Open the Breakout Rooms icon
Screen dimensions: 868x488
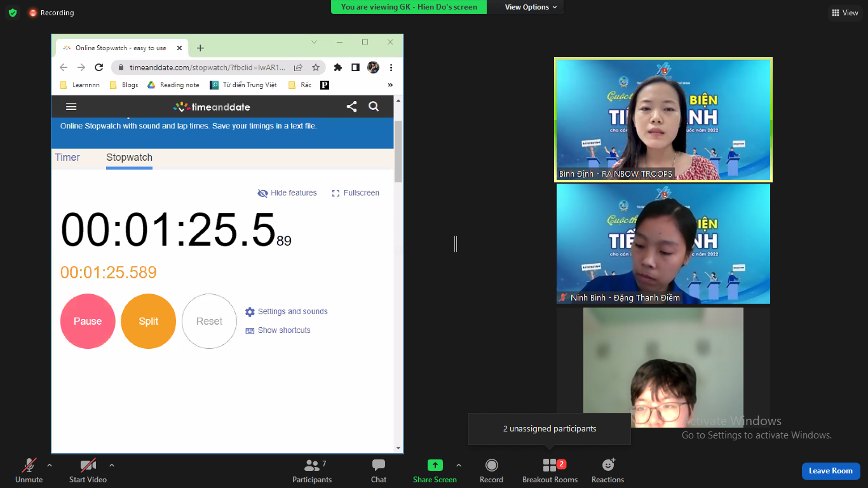click(550, 466)
